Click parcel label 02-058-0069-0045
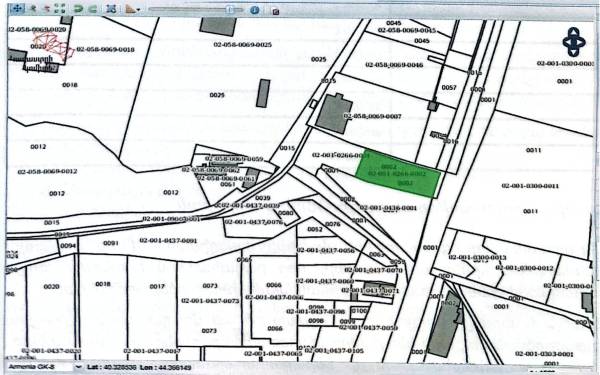This screenshot has height=375, width=600. point(407,30)
